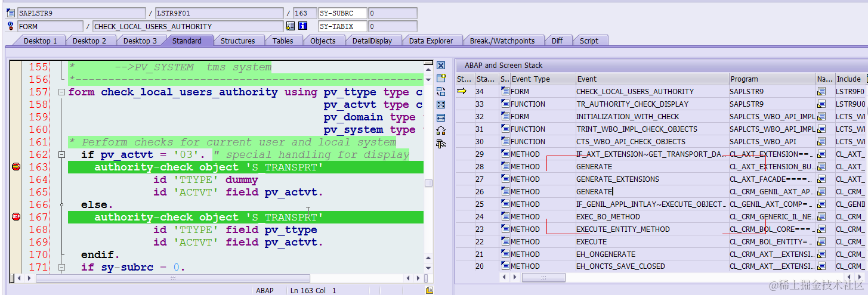The height and width of the screenshot is (295, 868).
Task: Click navigation icon in stack row 30
Action: point(821,141)
